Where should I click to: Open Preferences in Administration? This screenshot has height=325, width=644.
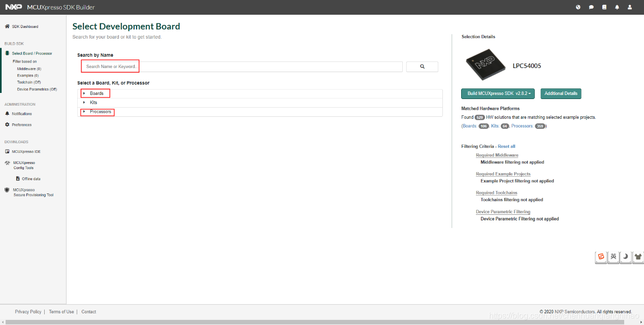coord(22,125)
